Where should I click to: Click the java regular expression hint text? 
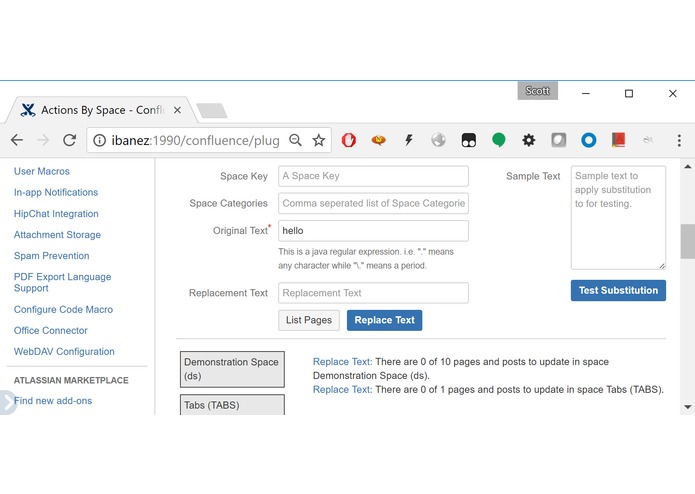(x=366, y=259)
